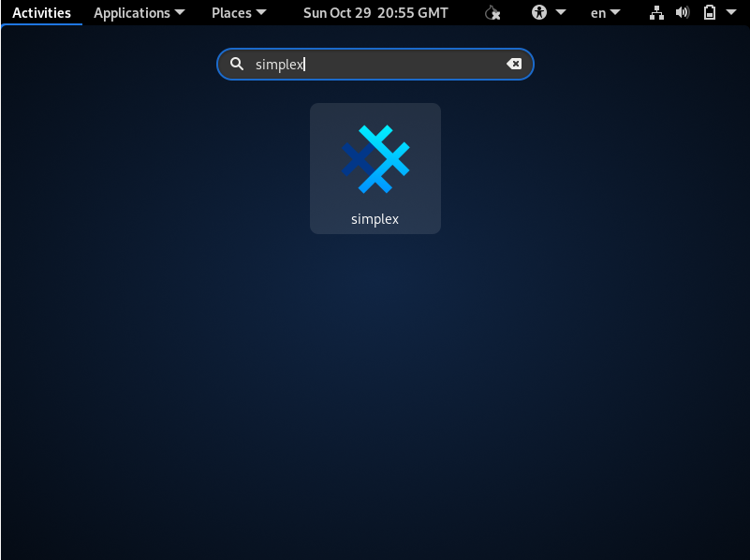Open the Applications menu
750x560 pixels.
click(139, 13)
